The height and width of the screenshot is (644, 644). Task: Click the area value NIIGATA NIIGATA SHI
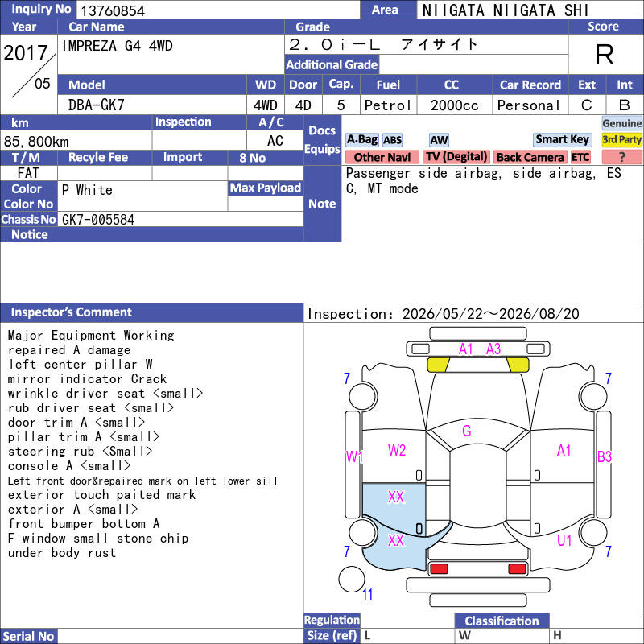point(506,10)
